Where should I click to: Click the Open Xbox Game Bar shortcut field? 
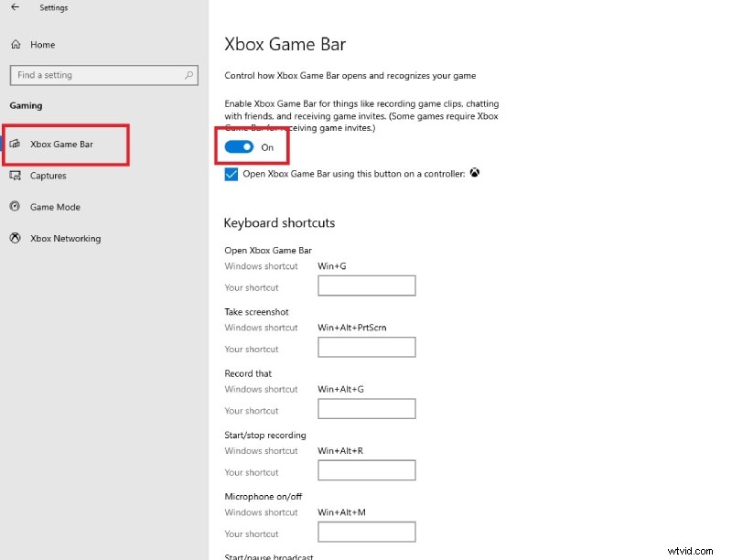pyautogui.click(x=366, y=285)
